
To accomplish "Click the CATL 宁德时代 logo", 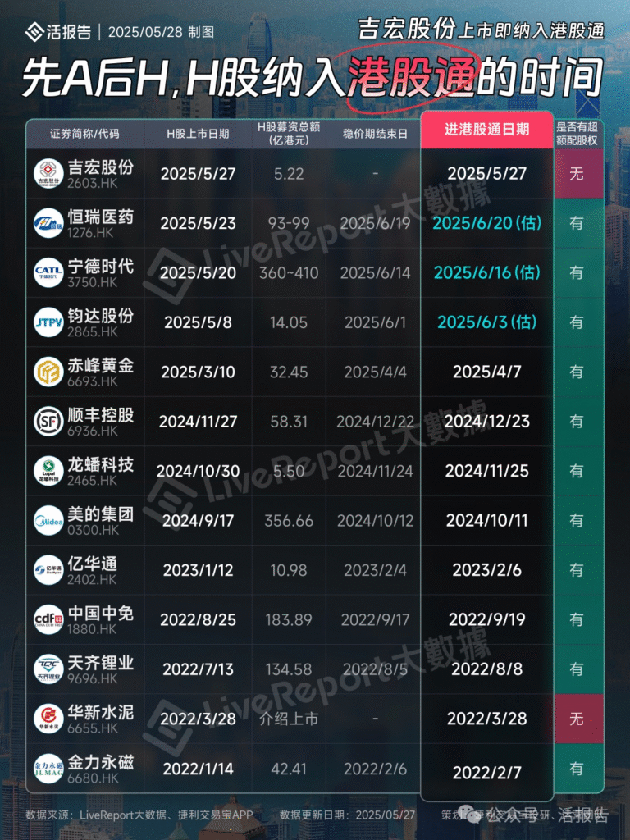I will click(48, 272).
